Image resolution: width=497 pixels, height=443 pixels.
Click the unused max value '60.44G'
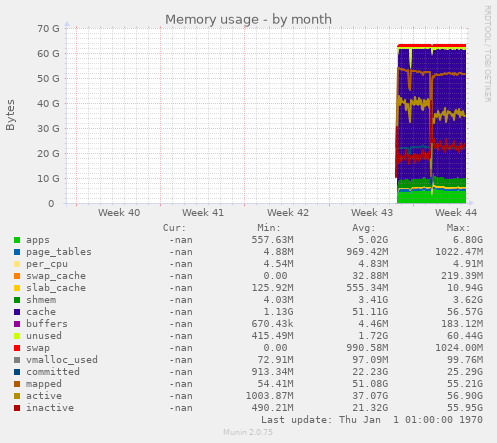pos(465,336)
